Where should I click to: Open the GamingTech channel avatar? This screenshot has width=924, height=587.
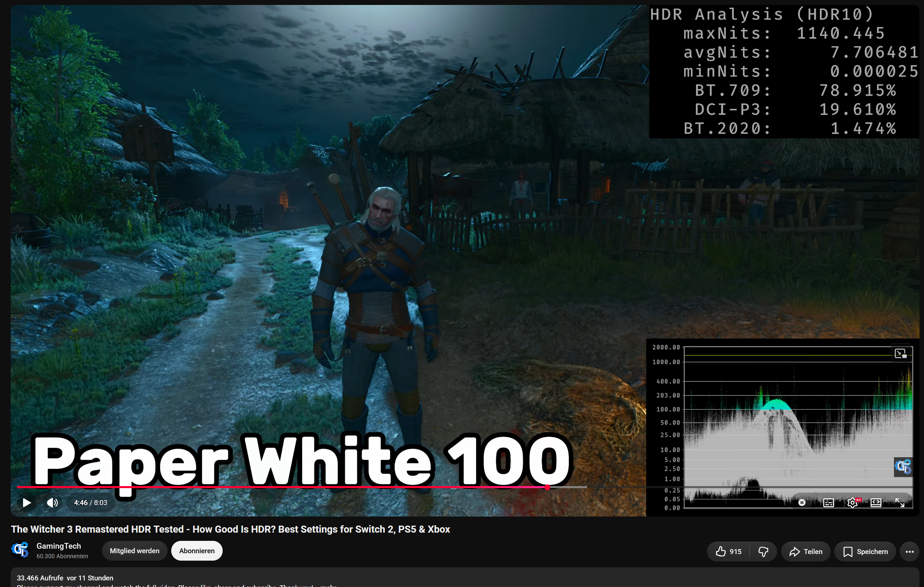[x=20, y=550]
